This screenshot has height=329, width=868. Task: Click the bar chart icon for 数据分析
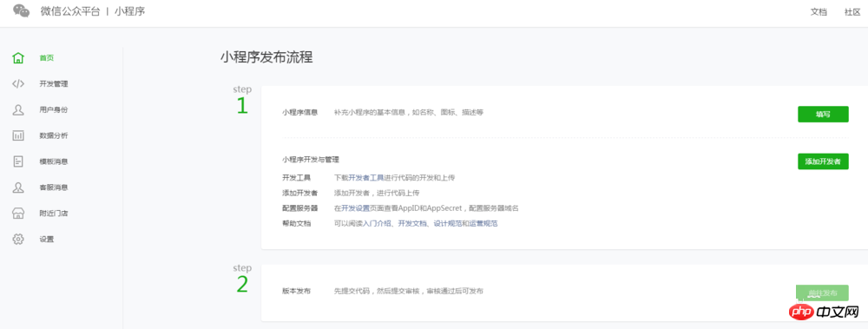[18, 135]
